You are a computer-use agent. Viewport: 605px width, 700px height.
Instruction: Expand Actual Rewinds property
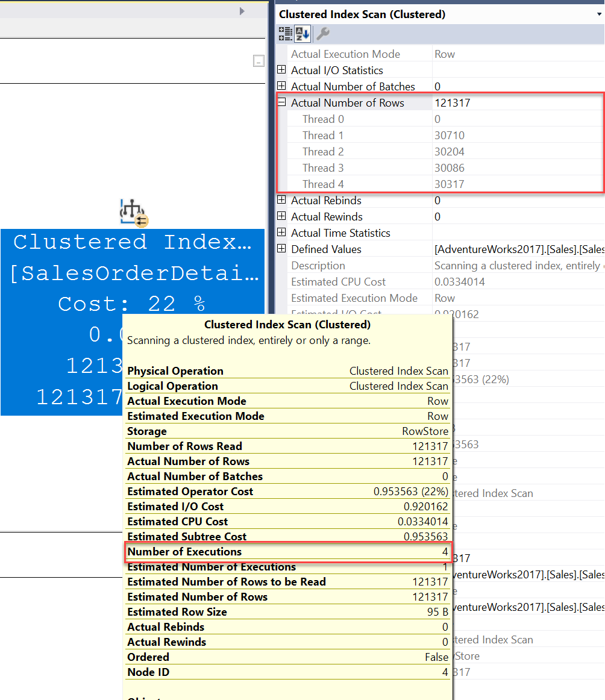click(x=281, y=217)
